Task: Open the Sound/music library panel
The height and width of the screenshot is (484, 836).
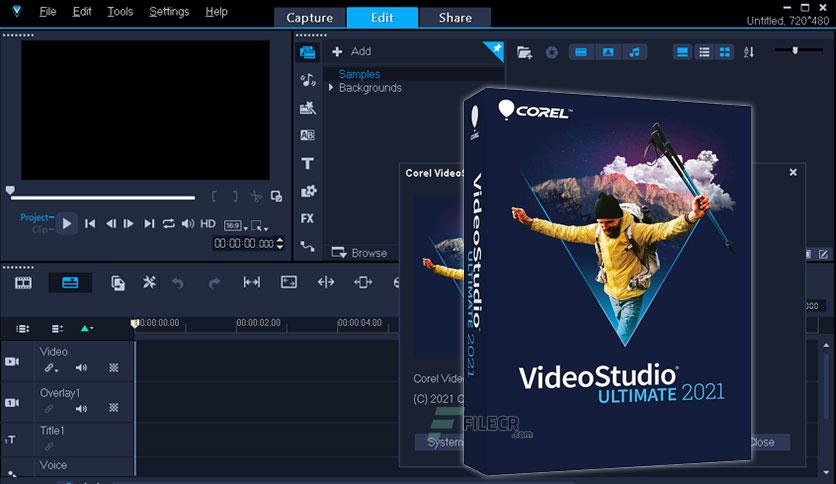Action: click(307, 80)
